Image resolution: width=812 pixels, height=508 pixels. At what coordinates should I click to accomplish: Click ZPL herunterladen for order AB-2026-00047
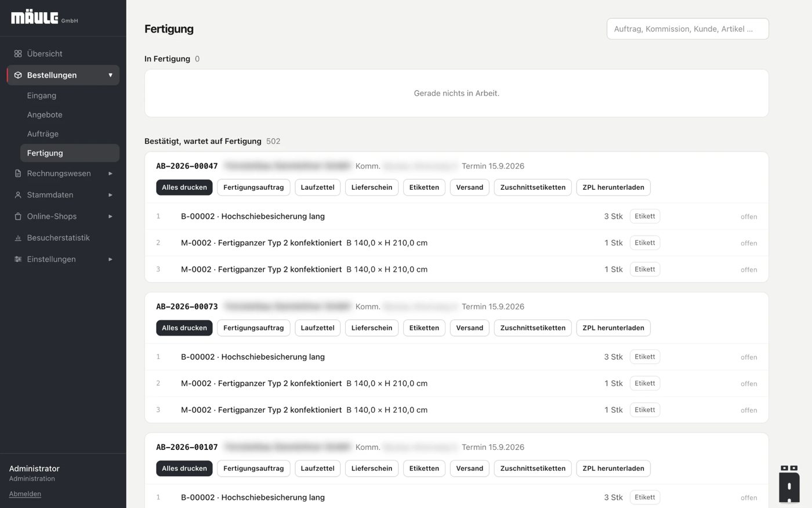pyautogui.click(x=613, y=188)
